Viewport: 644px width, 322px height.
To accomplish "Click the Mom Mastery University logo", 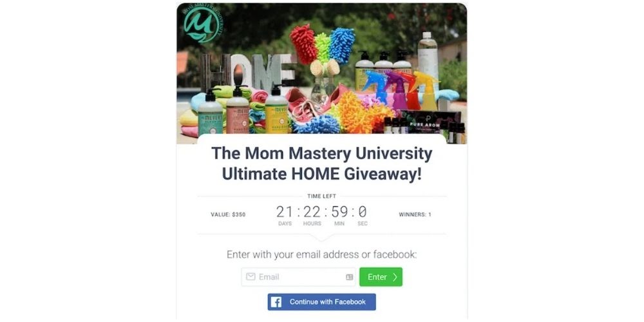I will [x=204, y=24].
